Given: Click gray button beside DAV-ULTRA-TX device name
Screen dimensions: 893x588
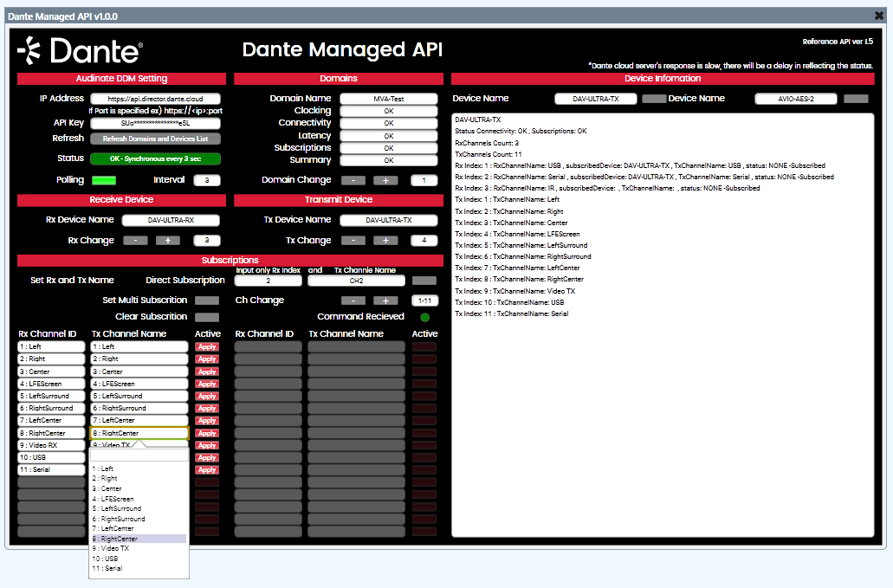Looking at the screenshot, I should [654, 99].
